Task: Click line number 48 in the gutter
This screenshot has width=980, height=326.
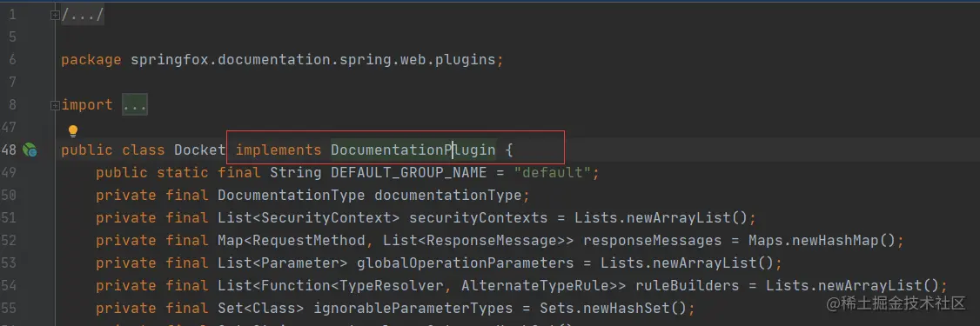Action: [9, 150]
